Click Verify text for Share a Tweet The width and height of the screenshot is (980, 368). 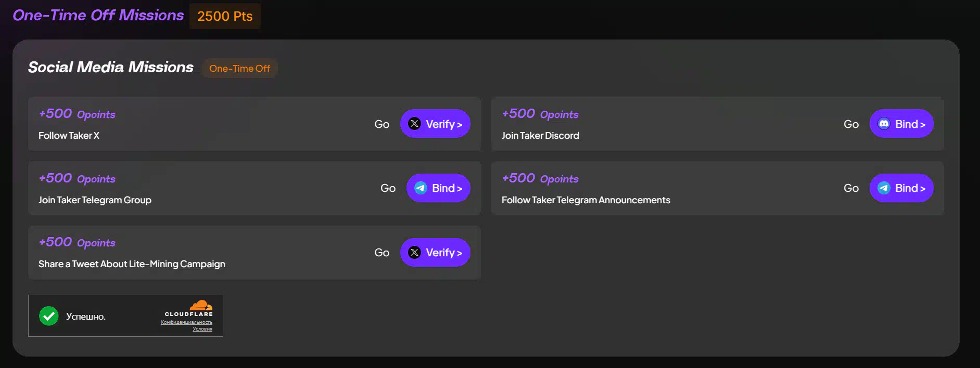[444, 253]
